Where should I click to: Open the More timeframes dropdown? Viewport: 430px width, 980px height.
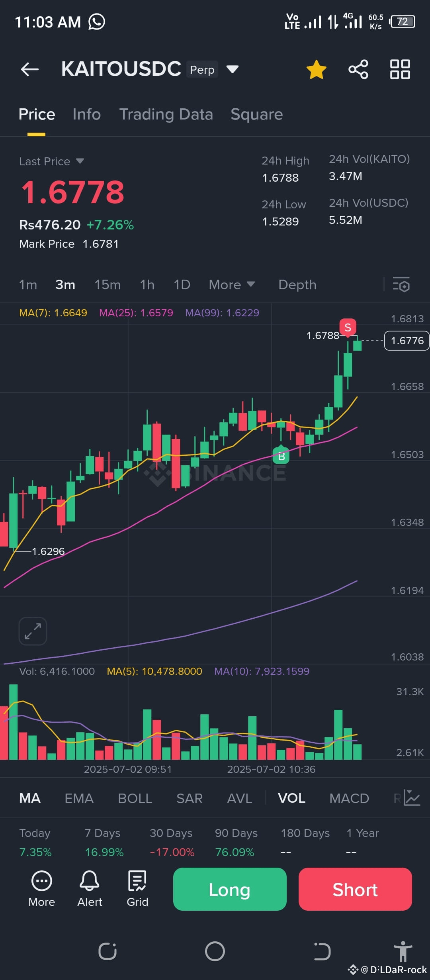[232, 285]
